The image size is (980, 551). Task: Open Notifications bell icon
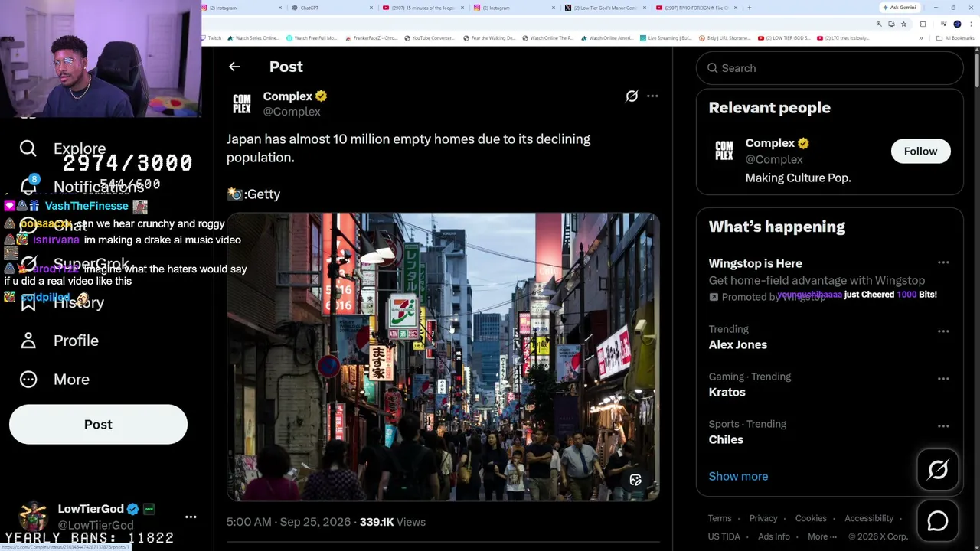[28, 185]
